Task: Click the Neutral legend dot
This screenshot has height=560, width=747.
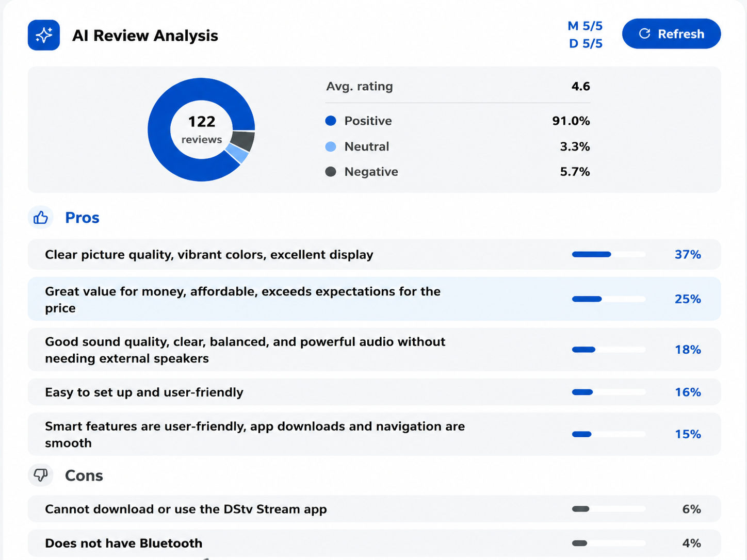Action: click(331, 146)
